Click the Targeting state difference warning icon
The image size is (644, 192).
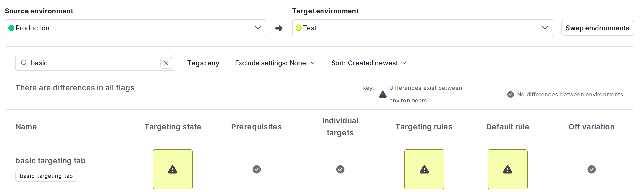172,169
